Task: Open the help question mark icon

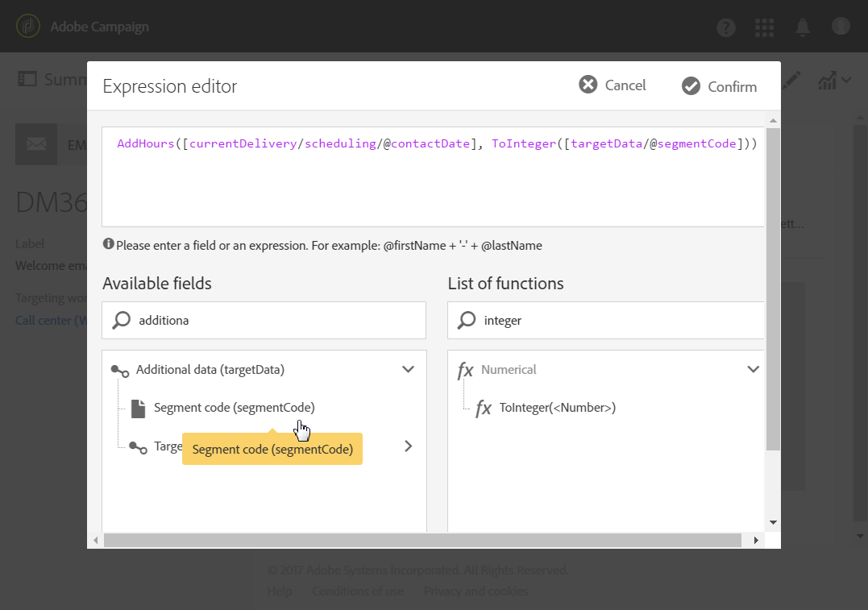Action: (726, 27)
